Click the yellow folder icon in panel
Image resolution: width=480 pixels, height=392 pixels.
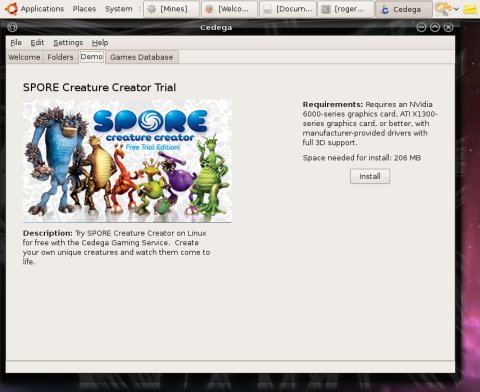point(470,9)
